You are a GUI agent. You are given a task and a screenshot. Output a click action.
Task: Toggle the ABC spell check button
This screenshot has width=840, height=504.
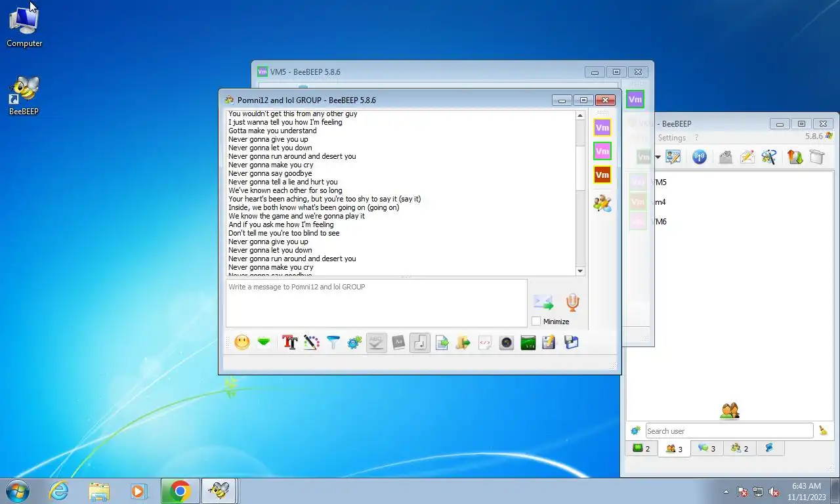(x=377, y=343)
